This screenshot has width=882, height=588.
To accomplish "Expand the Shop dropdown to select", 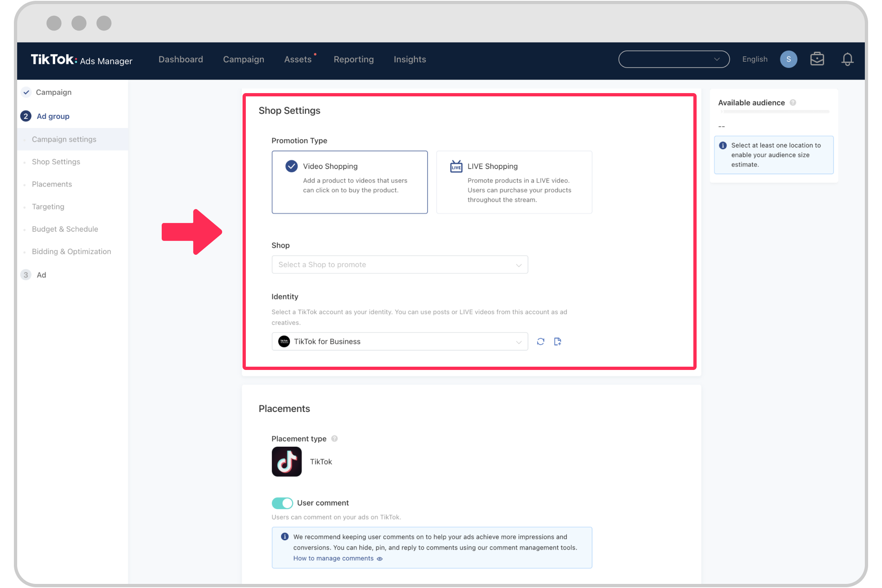I will [x=400, y=265].
